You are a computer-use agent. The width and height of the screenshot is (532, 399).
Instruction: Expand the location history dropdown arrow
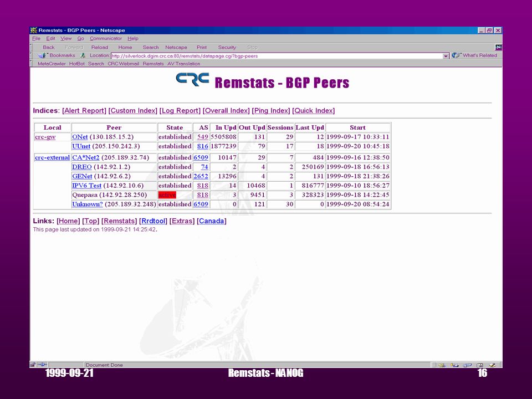coord(446,56)
